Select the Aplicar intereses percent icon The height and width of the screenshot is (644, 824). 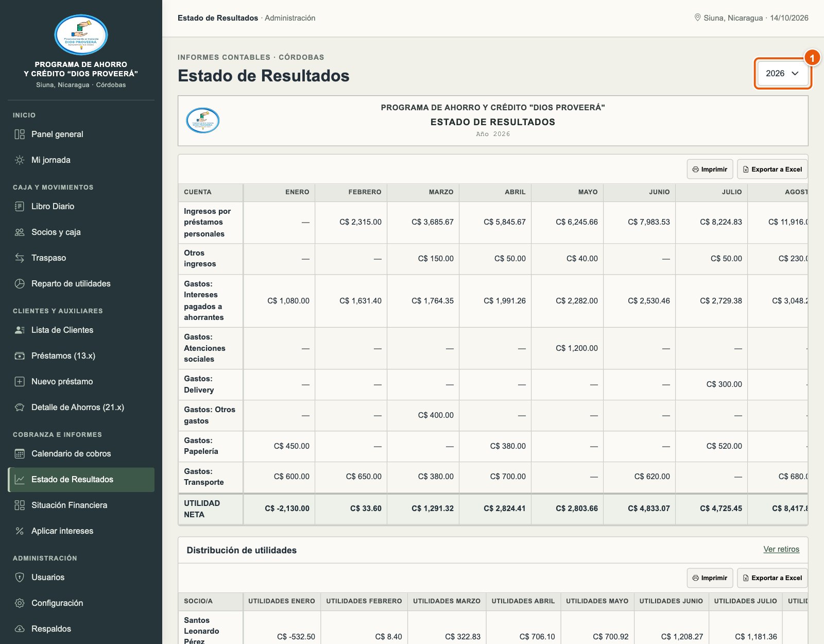(20, 531)
